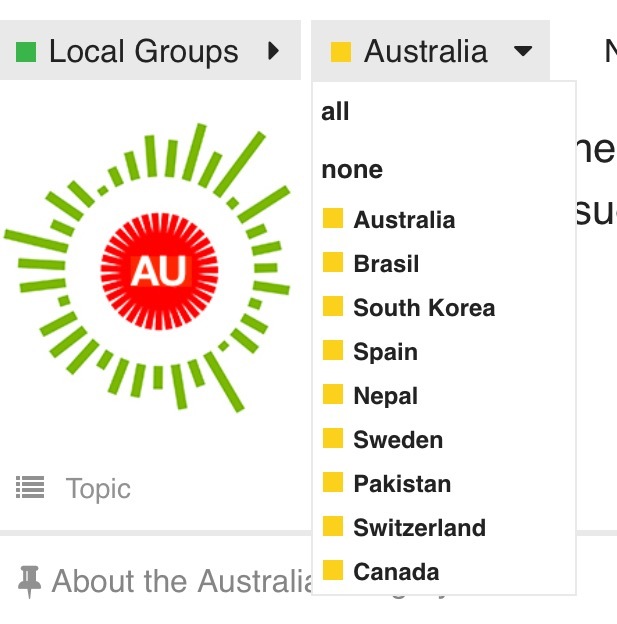Pick Canada at the bottom of list
The image size is (617, 624).
(396, 572)
